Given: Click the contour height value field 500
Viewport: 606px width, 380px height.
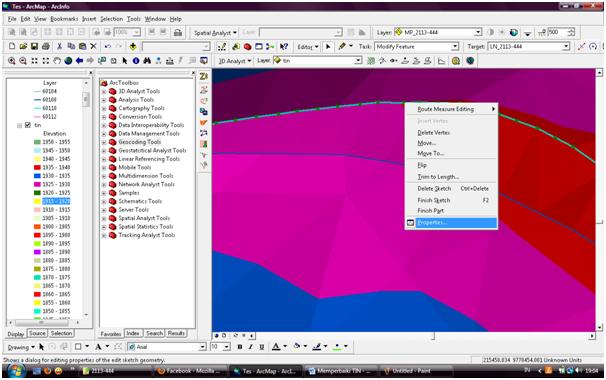Looking at the screenshot, I should [x=558, y=32].
